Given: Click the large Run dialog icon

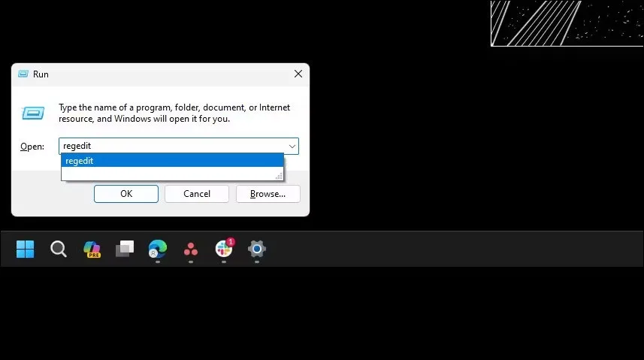Looking at the screenshot, I should tap(33, 113).
